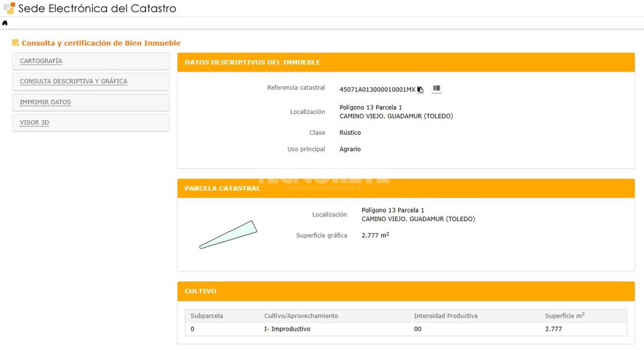Click the DATOS DESCRIPTIVOS DEL INMUEBLE header

(x=252, y=62)
